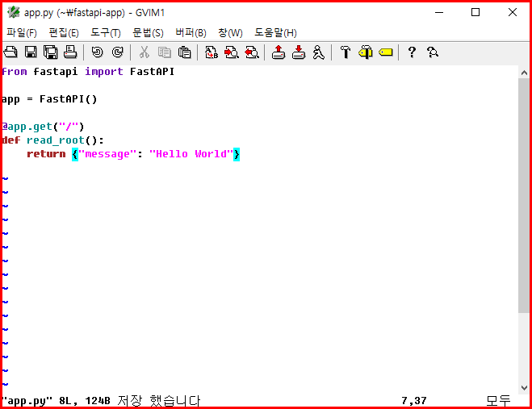Copy selection to clipboard icon

[x=164, y=52]
